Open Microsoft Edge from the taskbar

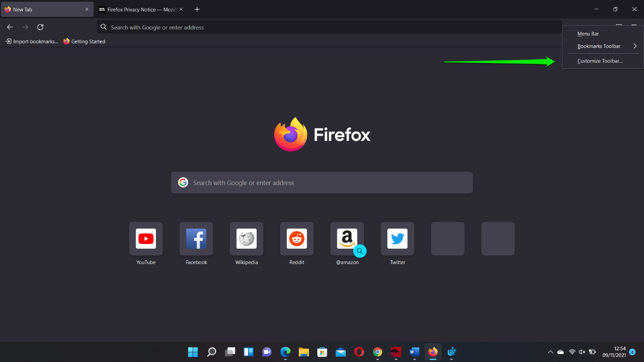(285, 352)
